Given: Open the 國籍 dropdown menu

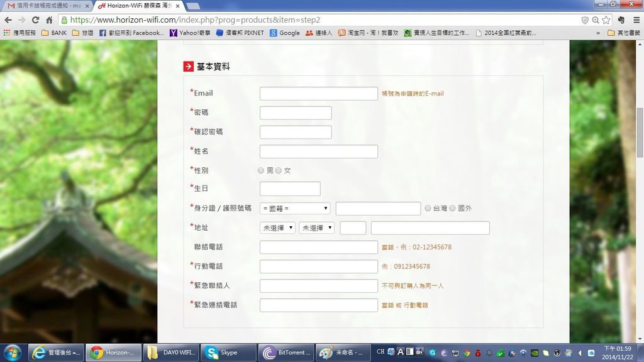Looking at the screenshot, I should click(295, 208).
